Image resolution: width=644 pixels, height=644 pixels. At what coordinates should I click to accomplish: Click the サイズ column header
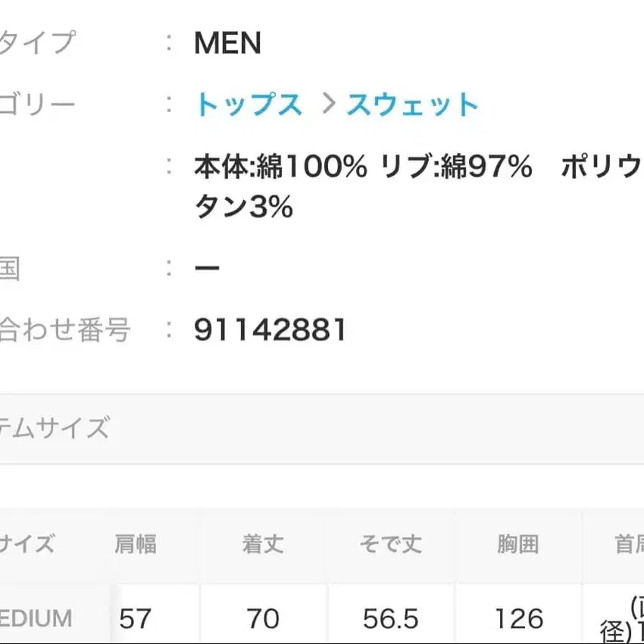point(27,544)
